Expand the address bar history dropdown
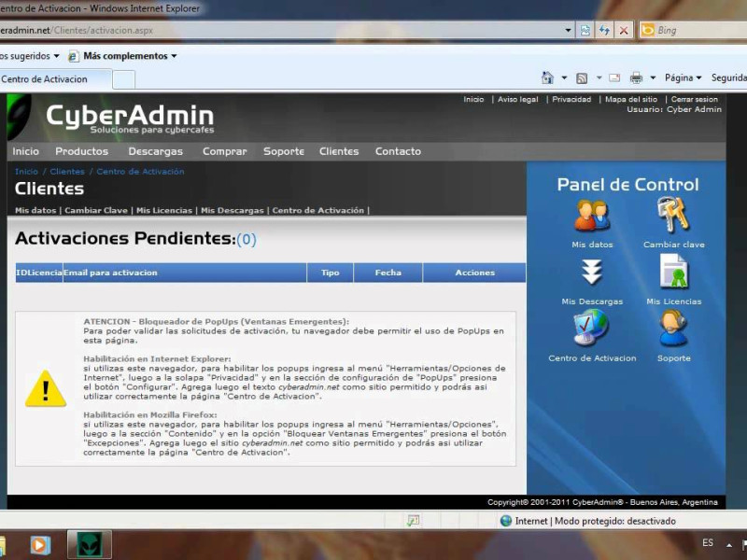Image resolution: width=747 pixels, height=560 pixels. (x=568, y=31)
